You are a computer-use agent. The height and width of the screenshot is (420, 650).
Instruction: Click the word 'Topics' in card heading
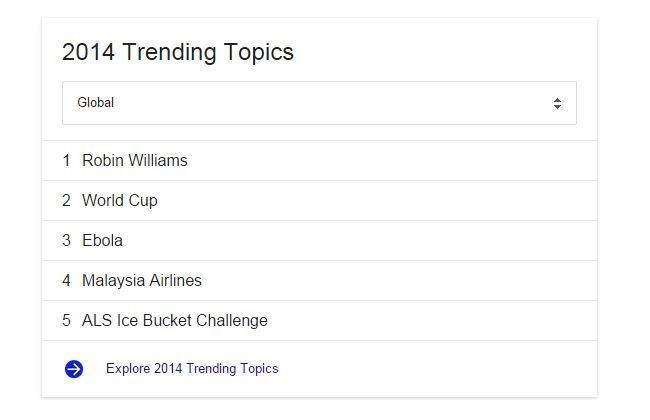(259, 53)
